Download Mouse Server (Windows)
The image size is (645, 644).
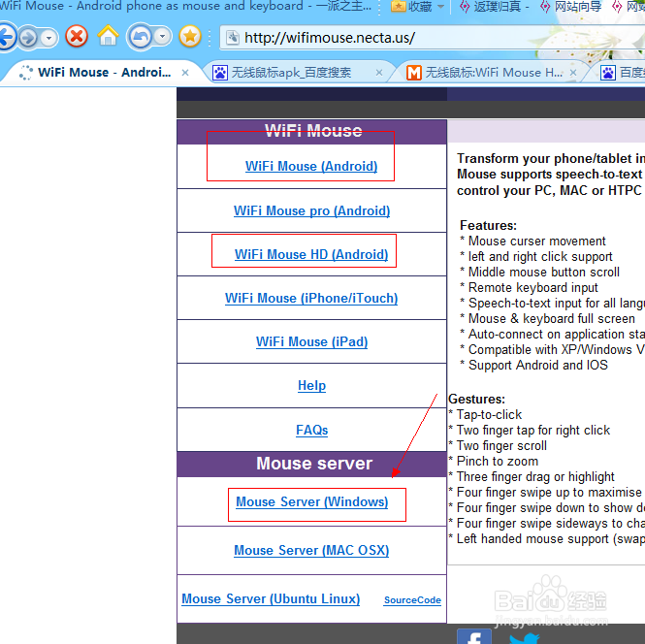coord(311,501)
